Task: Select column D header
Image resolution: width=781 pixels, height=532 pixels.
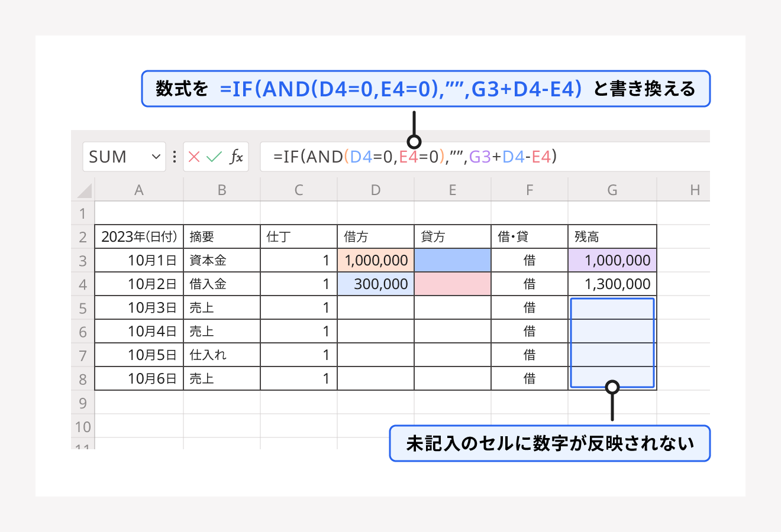Action: 376,190
